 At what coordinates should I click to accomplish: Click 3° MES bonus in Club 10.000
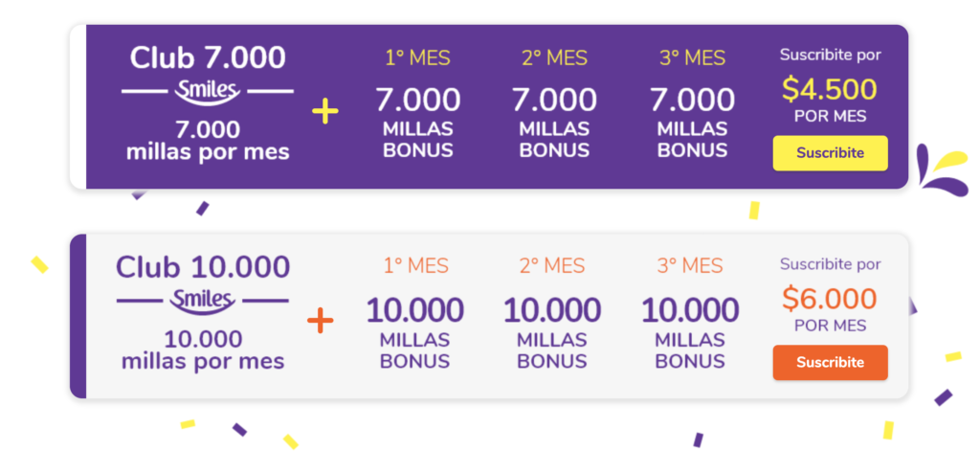(690, 313)
